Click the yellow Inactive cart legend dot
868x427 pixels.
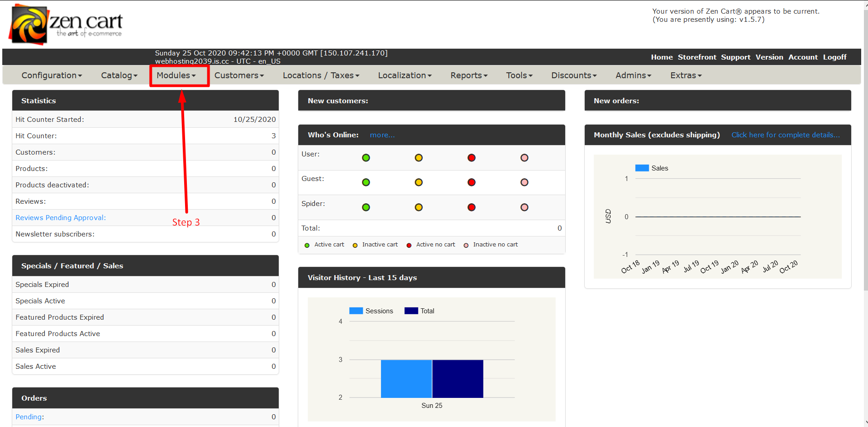click(355, 245)
